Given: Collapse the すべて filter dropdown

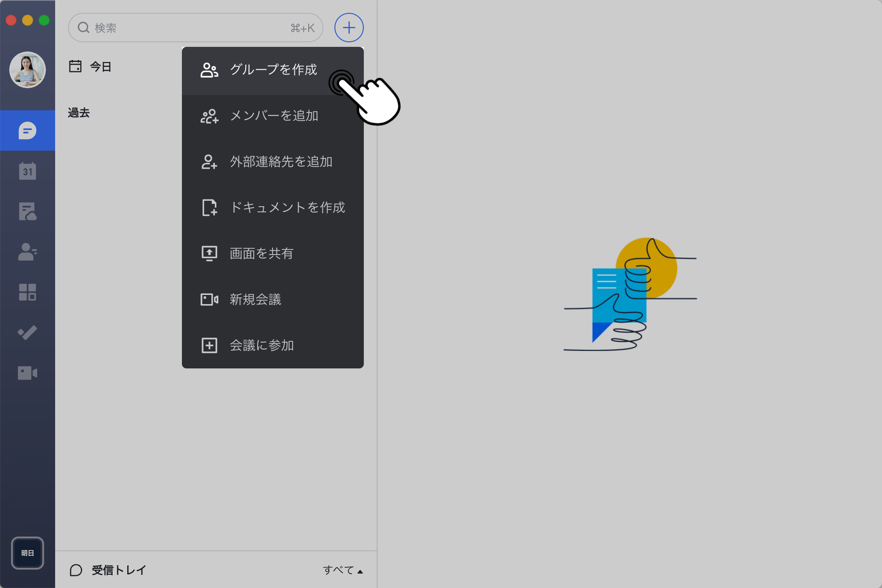Looking at the screenshot, I should coord(343,570).
